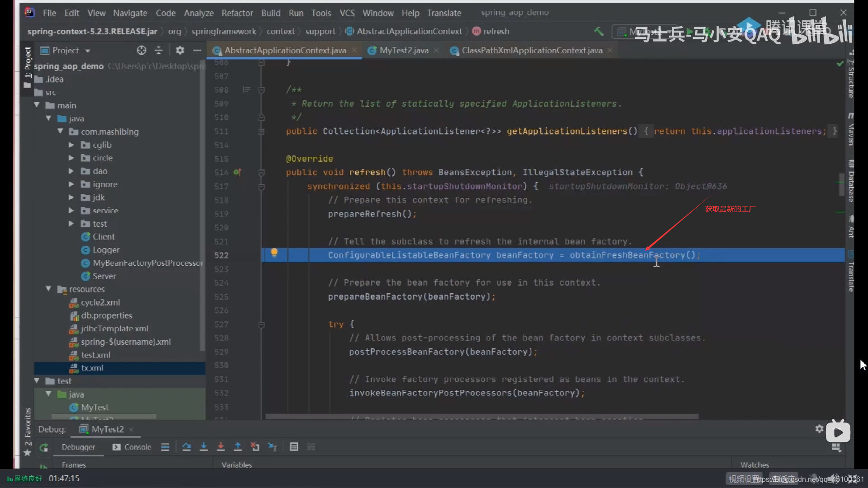Expand the cglib package
Viewport: 868px width, 488px height.
[x=71, y=145]
